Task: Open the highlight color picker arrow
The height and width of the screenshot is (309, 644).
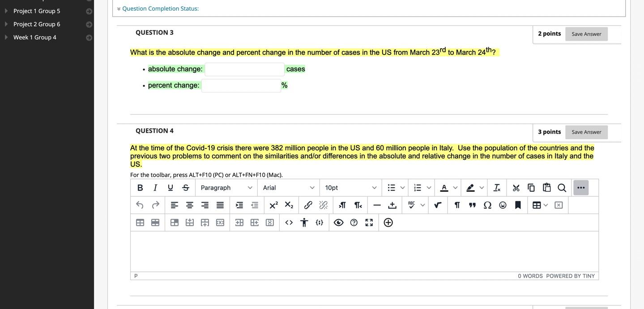Action: 482,188
